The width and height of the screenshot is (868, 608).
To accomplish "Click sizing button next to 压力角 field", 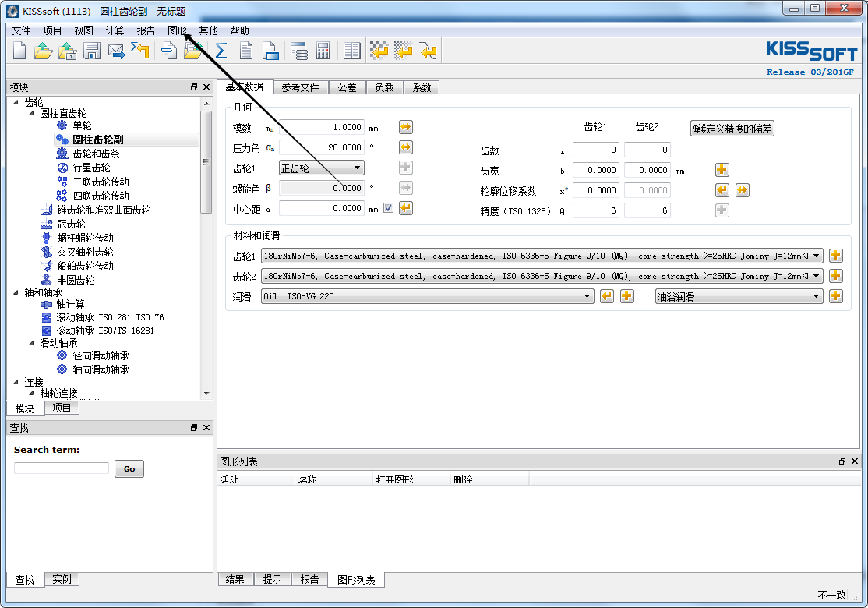I will pos(406,147).
